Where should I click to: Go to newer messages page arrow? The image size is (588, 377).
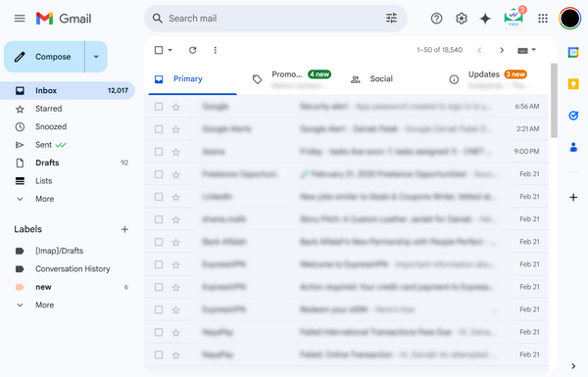tap(479, 50)
